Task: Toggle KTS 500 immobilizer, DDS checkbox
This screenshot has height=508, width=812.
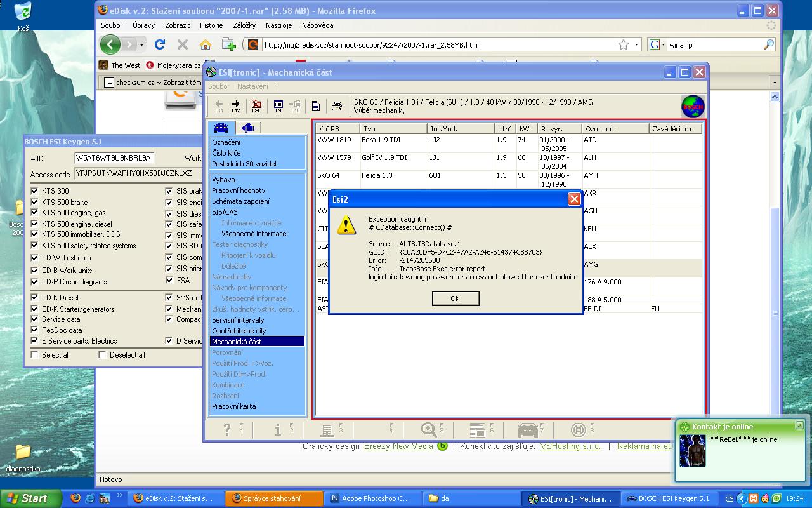Action: click(35, 234)
